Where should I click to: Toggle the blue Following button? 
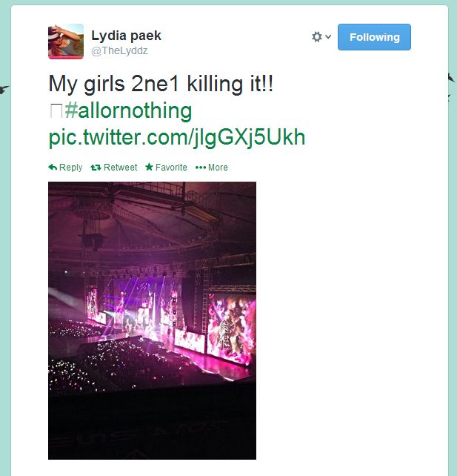[374, 37]
